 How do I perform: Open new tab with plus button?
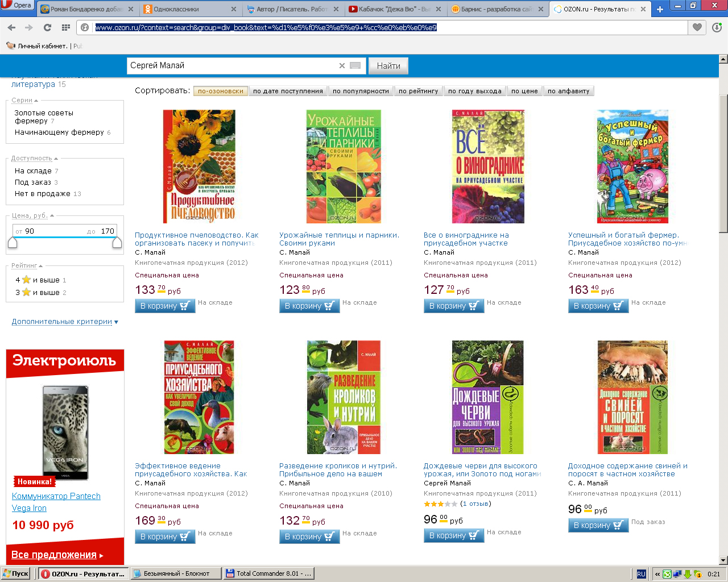pos(660,9)
